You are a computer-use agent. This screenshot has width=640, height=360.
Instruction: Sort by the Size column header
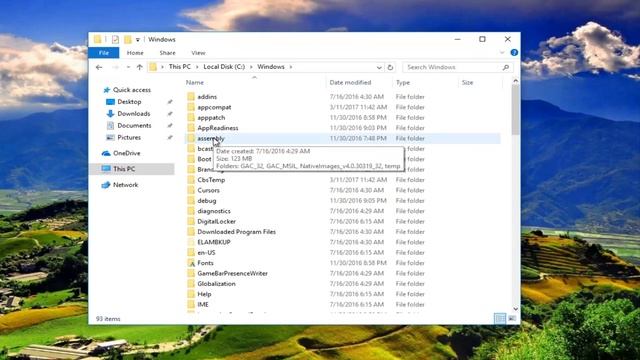coord(467,82)
